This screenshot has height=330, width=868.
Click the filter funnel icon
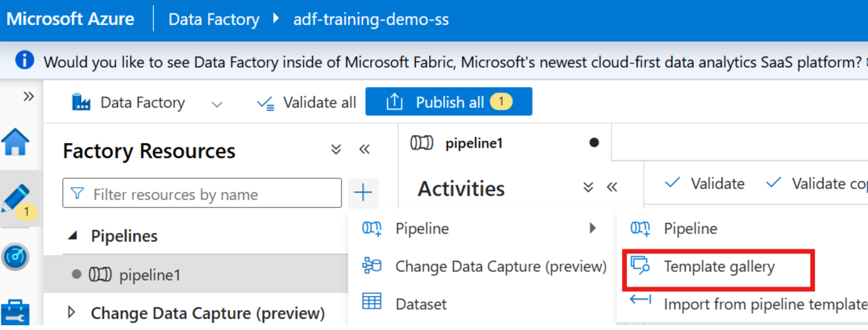[77, 193]
